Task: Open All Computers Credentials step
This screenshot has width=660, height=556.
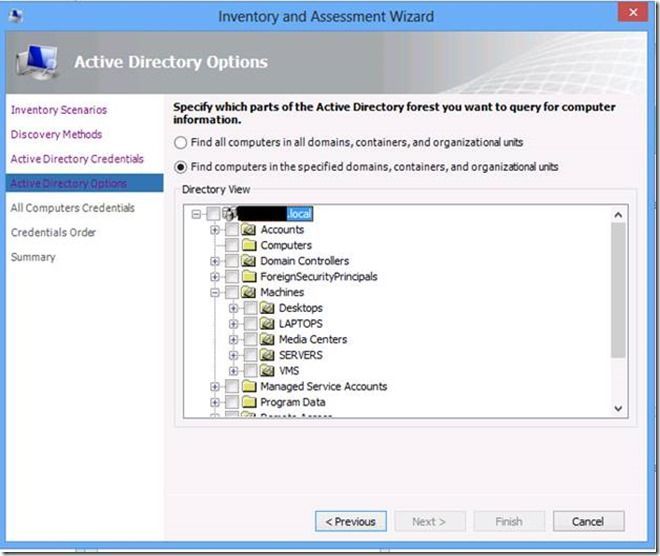Action: [73, 208]
